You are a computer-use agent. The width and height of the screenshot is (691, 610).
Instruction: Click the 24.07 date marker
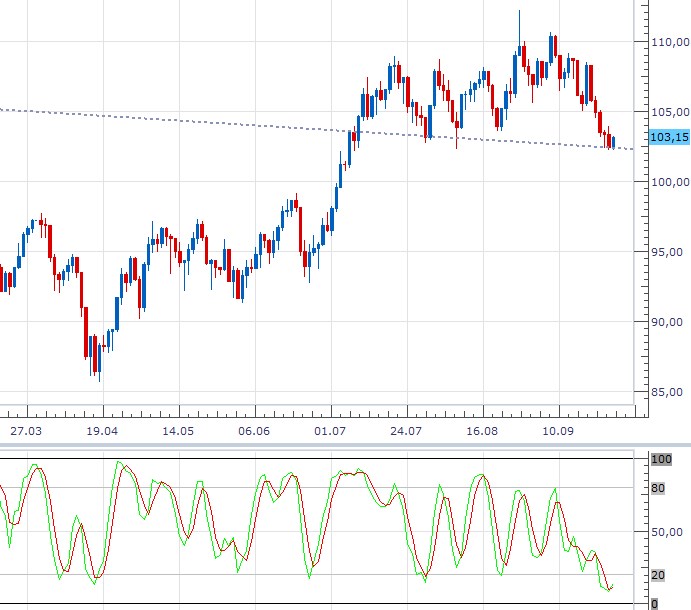click(406, 430)
